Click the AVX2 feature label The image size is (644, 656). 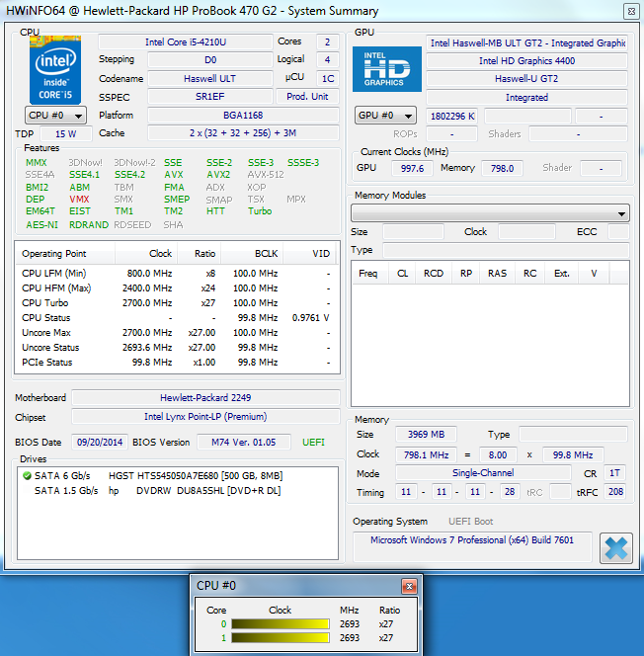click(218, 175)
